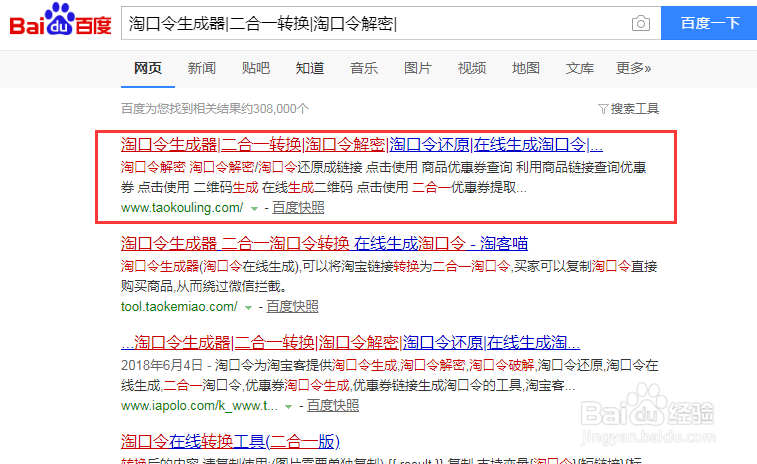Expand dropdown arrow next to www.taokouling.com
The image size is (757, 464).
(x=254, y=209)
